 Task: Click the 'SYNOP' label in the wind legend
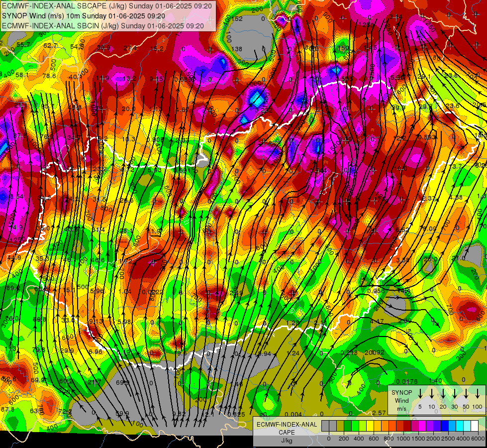[401, 392]
